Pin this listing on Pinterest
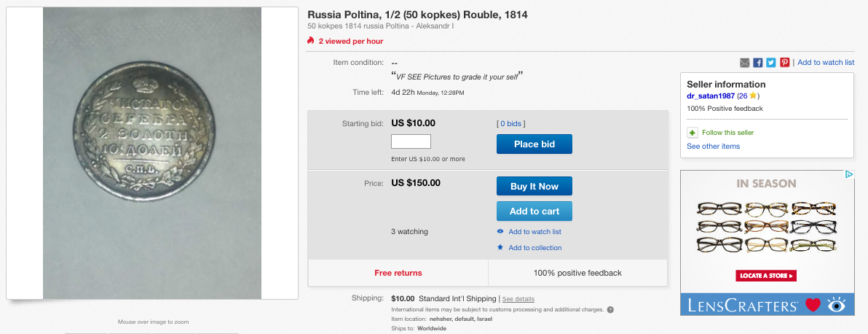868x334 pixels. (784, 63)
